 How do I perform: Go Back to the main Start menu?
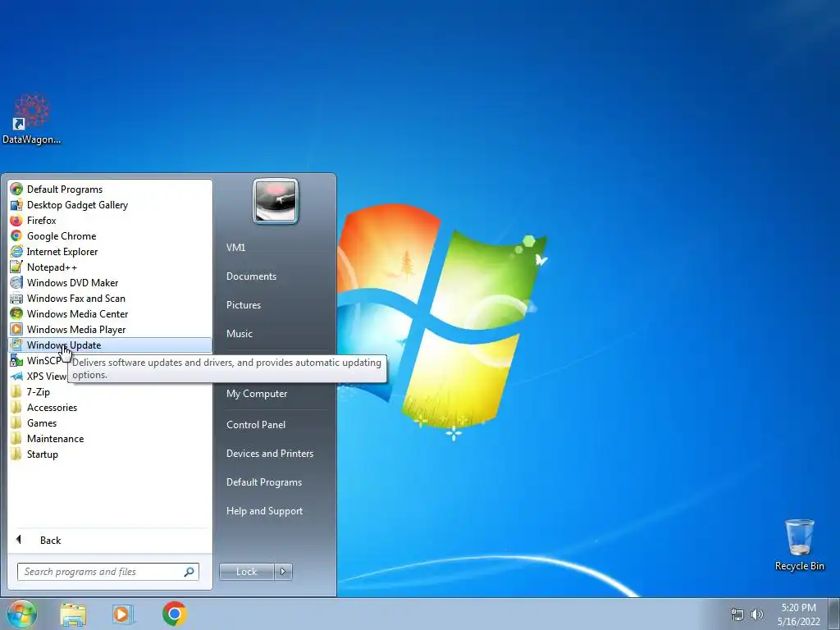tap(110, 540)
